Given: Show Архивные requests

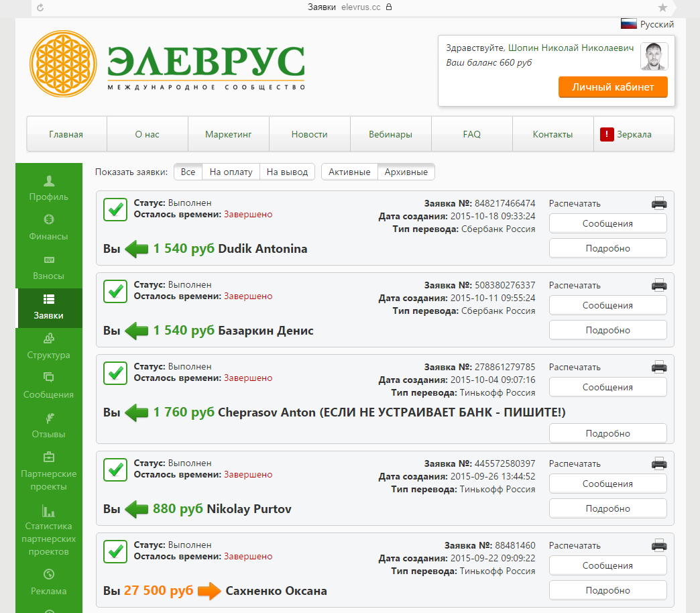Looking at the screenshot, I should click(406, 172).
